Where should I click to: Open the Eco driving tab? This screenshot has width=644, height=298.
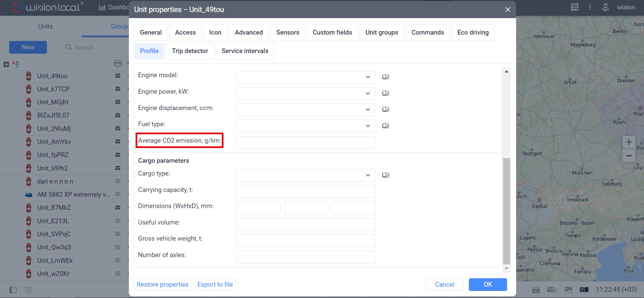coord(473,33)
